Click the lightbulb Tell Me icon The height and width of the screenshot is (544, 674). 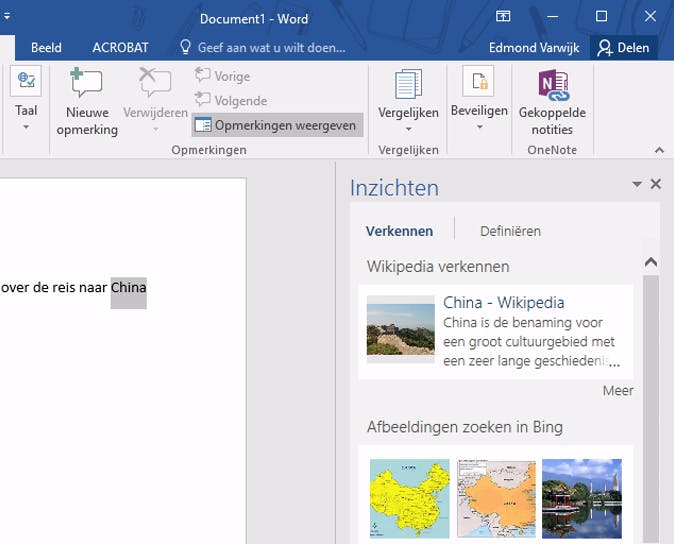tap(185, 47)
